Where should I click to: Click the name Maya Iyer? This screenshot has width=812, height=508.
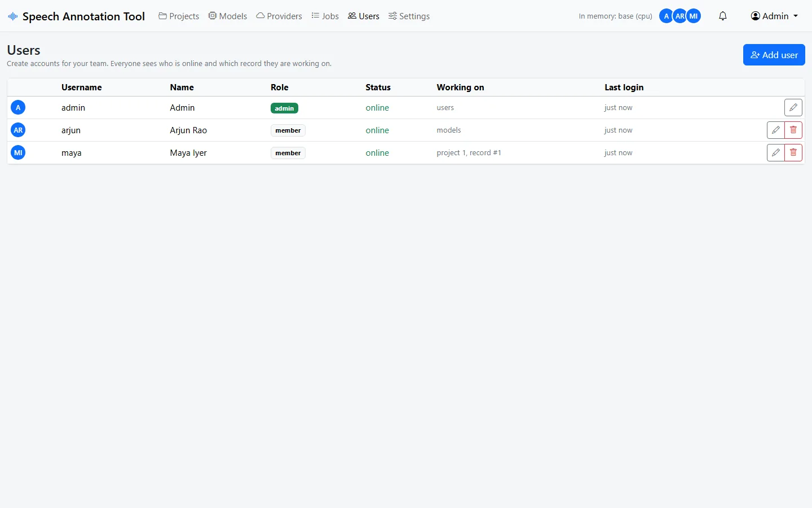pyautogui.click(x=188, y=153)
